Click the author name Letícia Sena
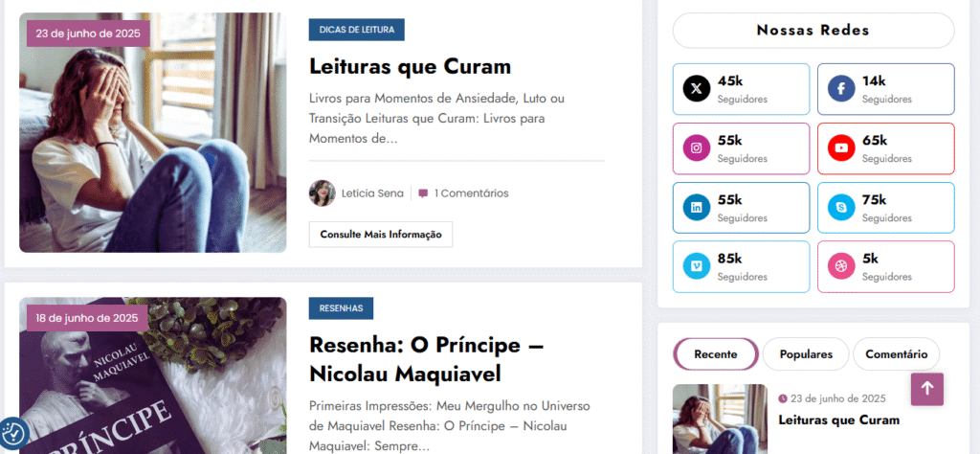980x454 pixels. point(372,193)
